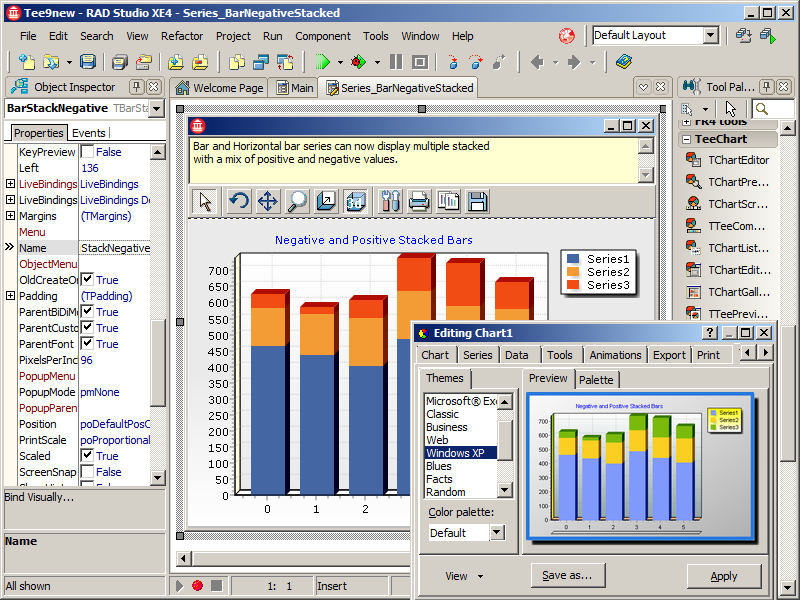Select the Business theme in the list
The height and width of the screenshot is (600, 800).
(460, 427)
